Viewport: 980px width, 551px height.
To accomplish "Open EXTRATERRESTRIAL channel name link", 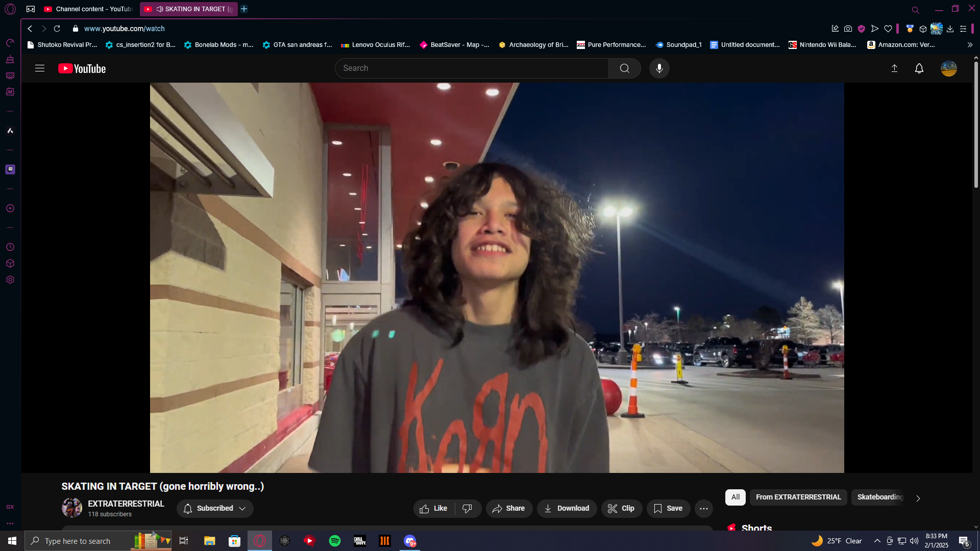I will pyautogui.click(x=126, y=504).
